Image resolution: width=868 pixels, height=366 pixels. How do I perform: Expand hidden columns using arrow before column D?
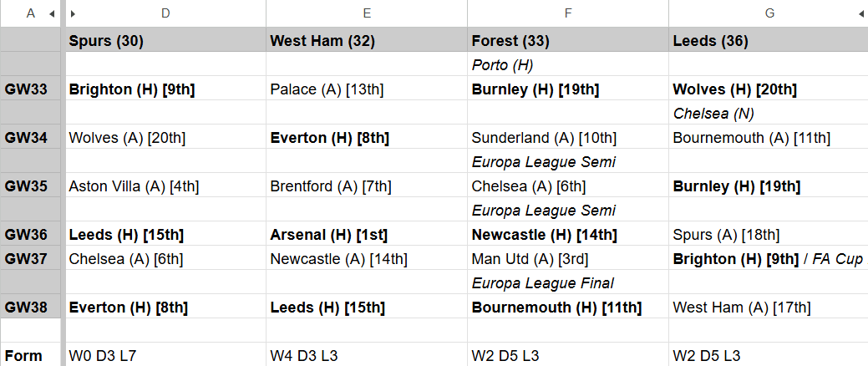pyautogui.click(x=74, y=13)
